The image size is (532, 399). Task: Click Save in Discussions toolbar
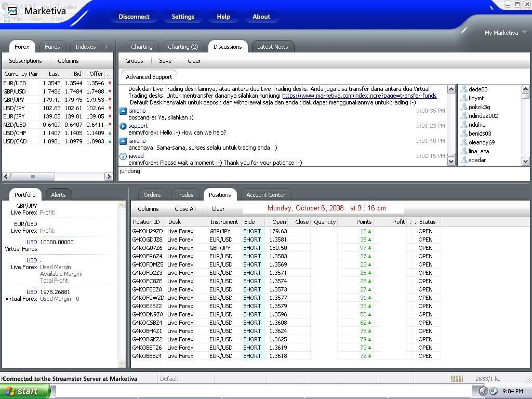tap(165, 61)
